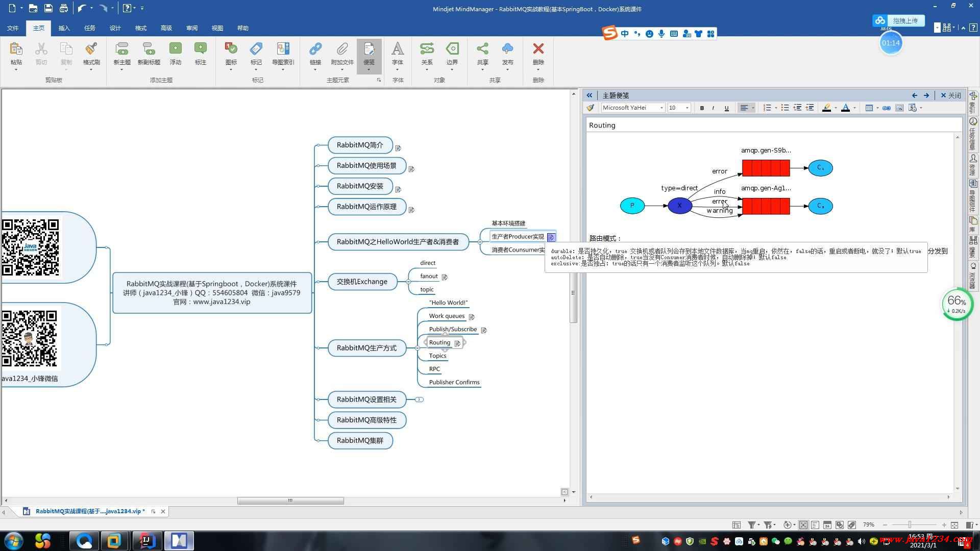Switch to the 插入 ribbon tab
This screenshot has height=551, width=980.
coord(64,28)
